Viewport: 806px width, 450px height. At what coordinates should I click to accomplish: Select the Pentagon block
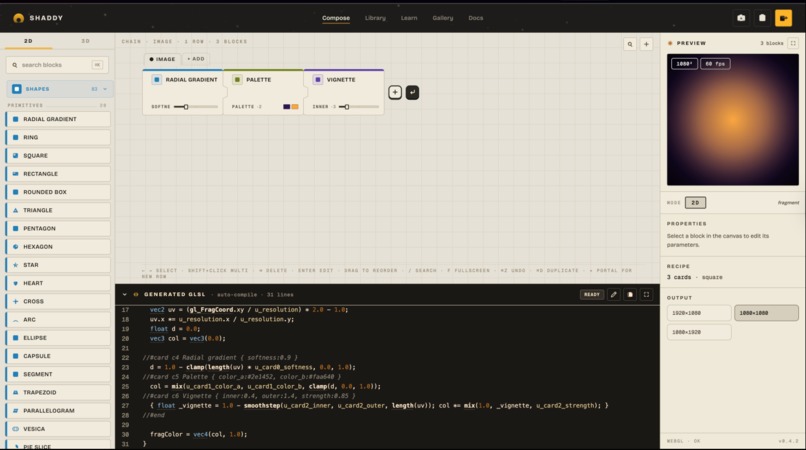(x=58, y=228)
